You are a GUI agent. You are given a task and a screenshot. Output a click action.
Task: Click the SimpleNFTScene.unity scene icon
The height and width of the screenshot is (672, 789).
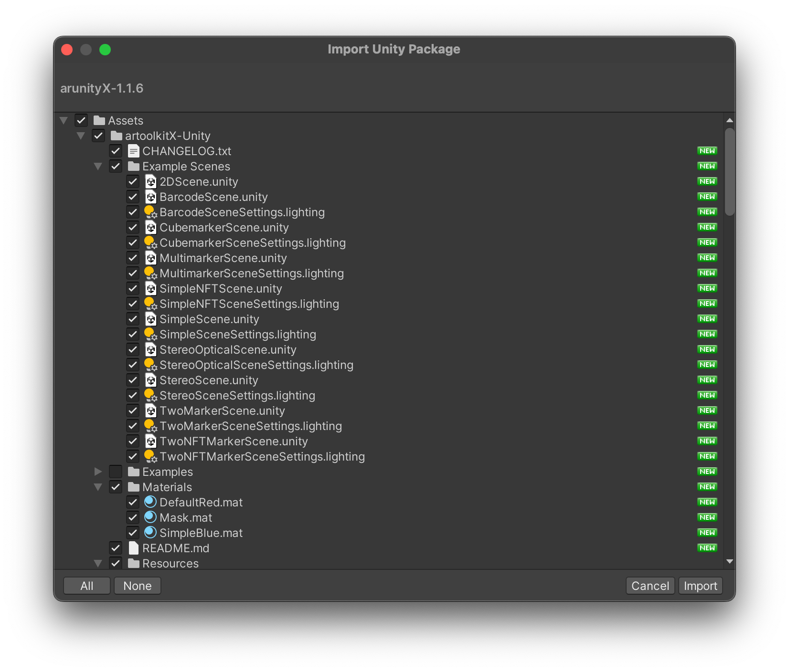[151, 288]
